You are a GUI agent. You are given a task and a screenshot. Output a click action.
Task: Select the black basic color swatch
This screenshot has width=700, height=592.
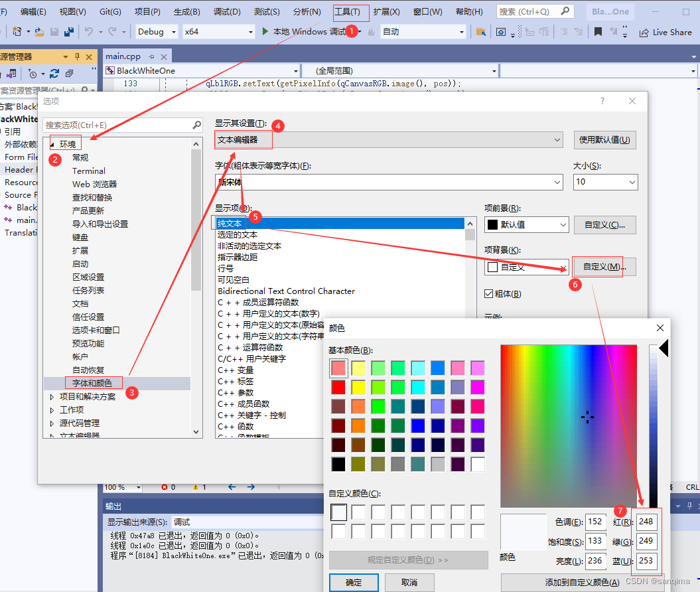pyautogui.click(x=338, y=465)
